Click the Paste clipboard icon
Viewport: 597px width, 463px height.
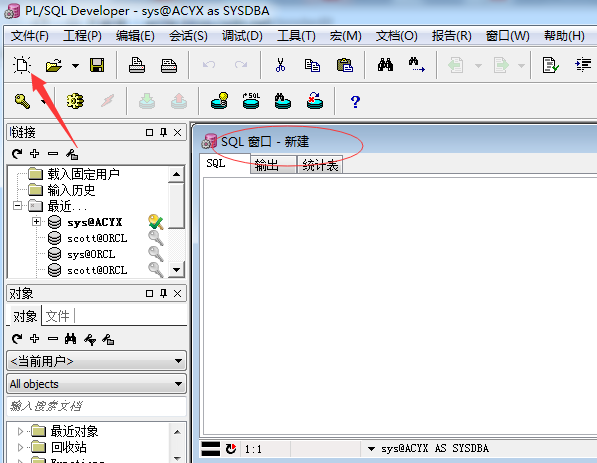(345, 65)
